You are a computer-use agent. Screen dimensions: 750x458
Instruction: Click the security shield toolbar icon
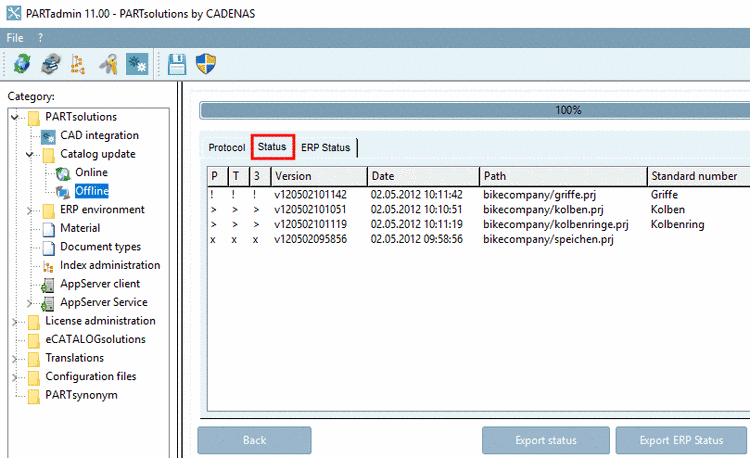(206, 64)
